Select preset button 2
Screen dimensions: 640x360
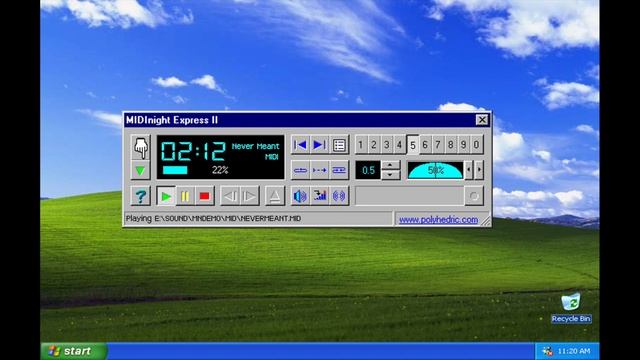(373, 145)
